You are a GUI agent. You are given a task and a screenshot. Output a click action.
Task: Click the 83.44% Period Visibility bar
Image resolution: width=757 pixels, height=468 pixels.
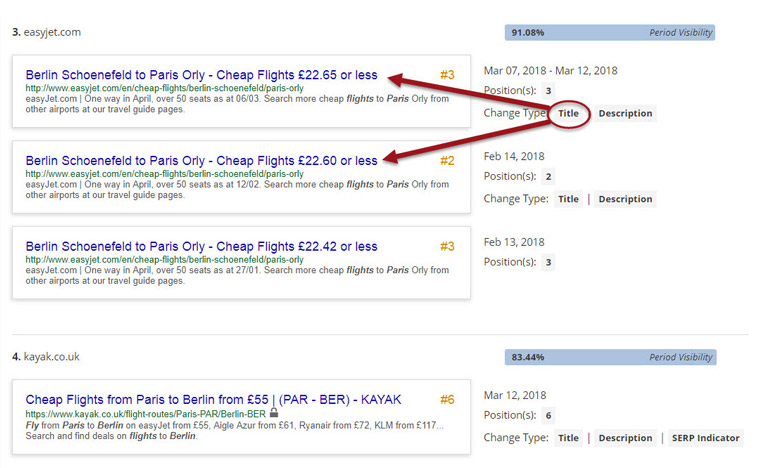(x=610, y=357)
